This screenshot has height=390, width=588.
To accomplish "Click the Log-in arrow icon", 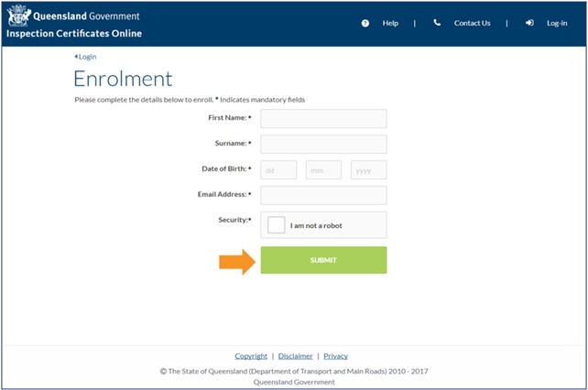I will [529, 23].
